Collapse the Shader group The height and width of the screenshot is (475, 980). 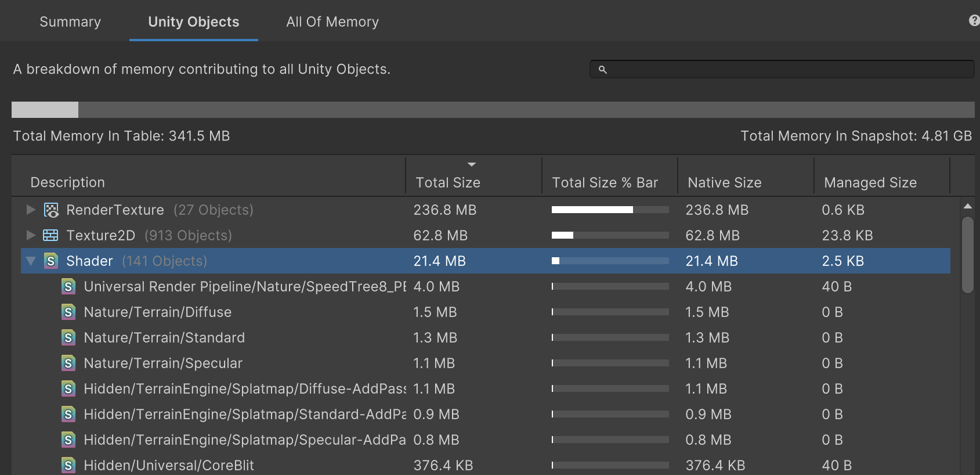pos(31,261)
